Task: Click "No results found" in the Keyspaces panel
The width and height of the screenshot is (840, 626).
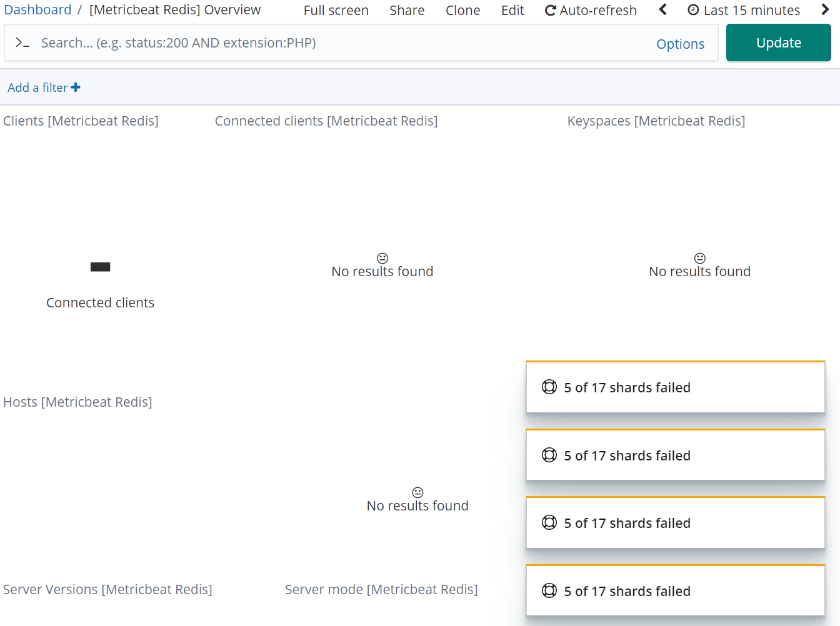Action: coord(699,272)
